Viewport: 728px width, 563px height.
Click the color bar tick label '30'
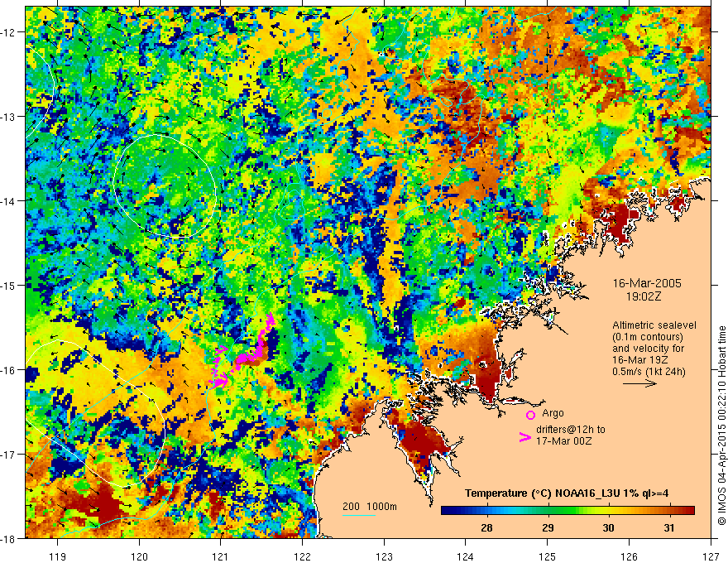pos(608,527)
